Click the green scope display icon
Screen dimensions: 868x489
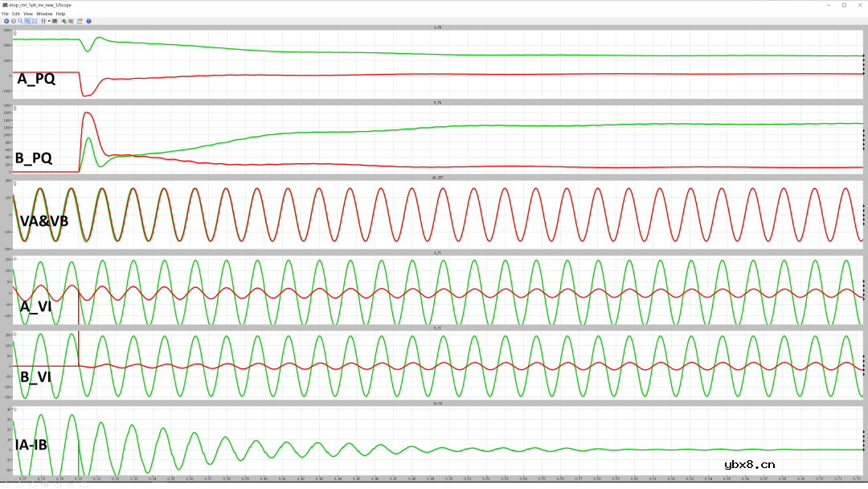pos(55,21)
